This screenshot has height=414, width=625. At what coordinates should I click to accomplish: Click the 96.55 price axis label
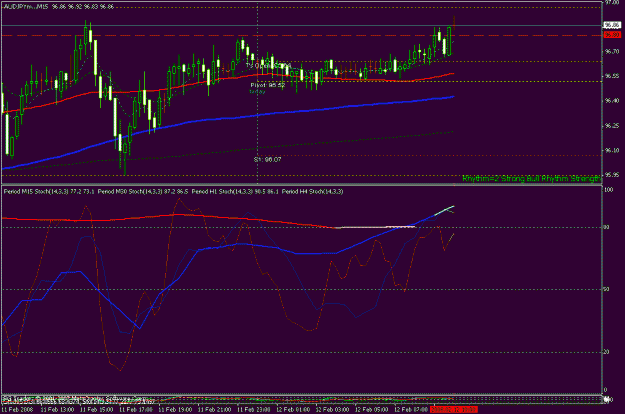click(x=612, y=76)
